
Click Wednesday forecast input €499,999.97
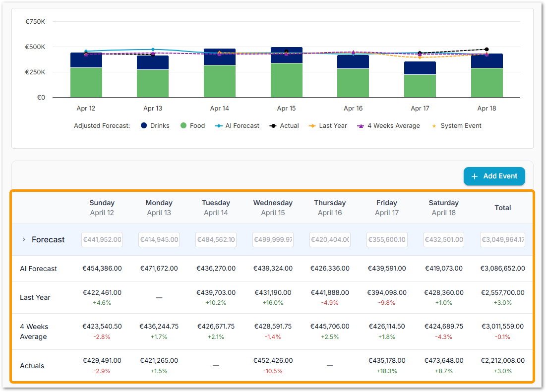[x=273, y=240]
